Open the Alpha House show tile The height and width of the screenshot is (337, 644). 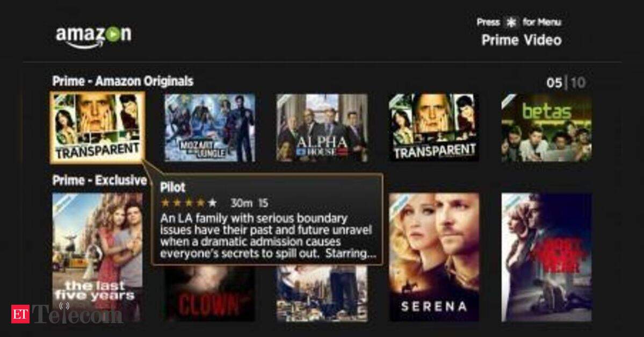[322, 128]
